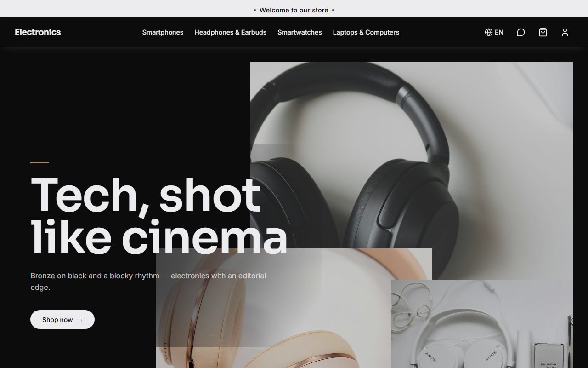588x368 pixels.
Task: Open the EN language selector
Action: point(494,32)
